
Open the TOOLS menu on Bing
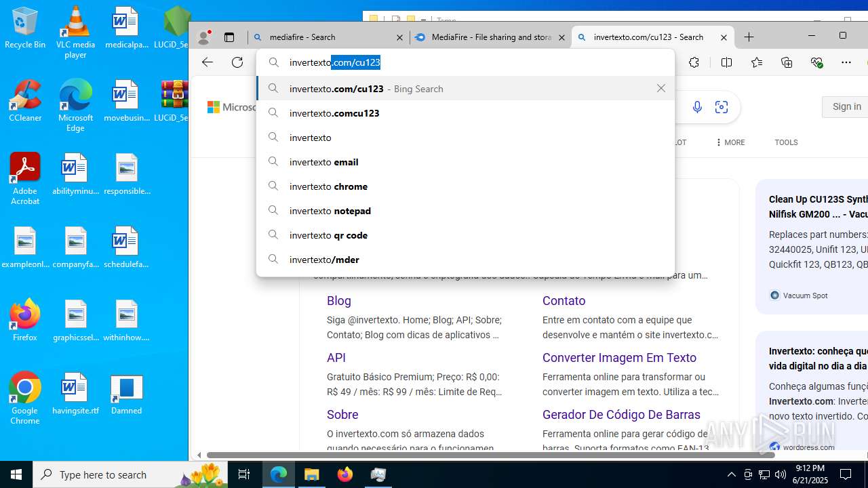point(786,142)
